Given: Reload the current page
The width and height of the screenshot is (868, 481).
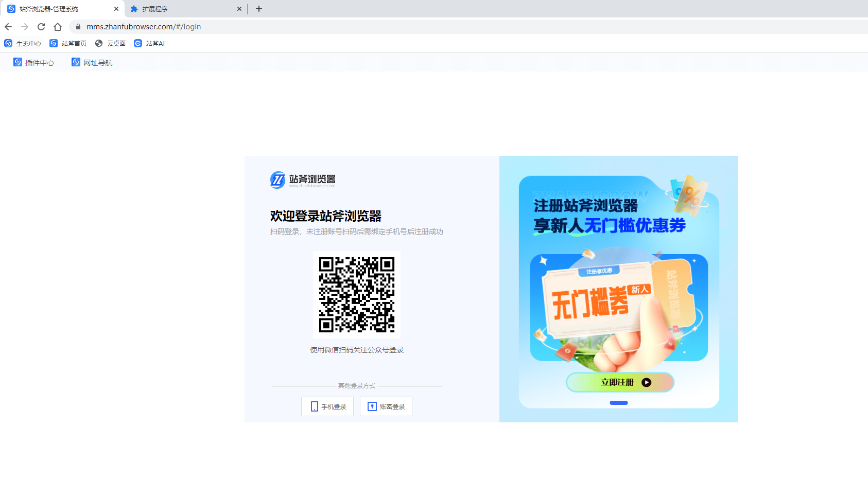Looking at the screenshot, I should (x=41, y=27).
